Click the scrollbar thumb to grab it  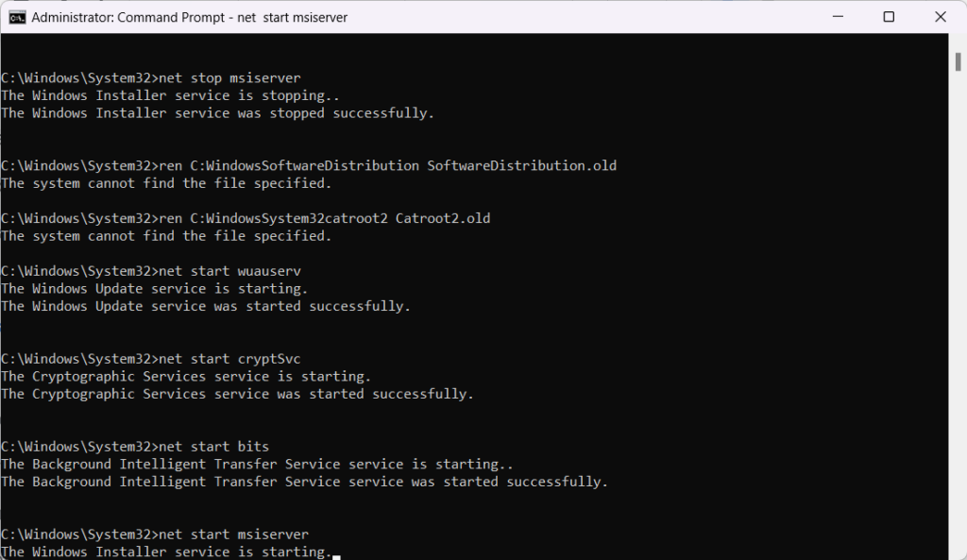click(x=957, y=61)
